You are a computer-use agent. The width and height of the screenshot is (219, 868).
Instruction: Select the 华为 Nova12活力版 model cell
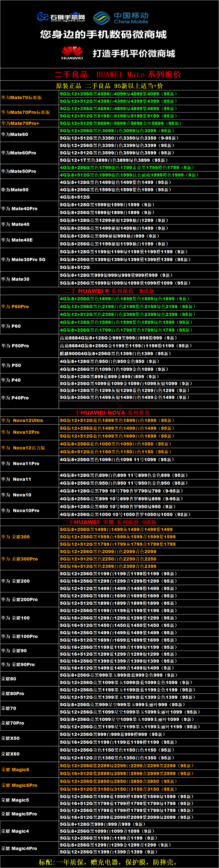[30, 448]
